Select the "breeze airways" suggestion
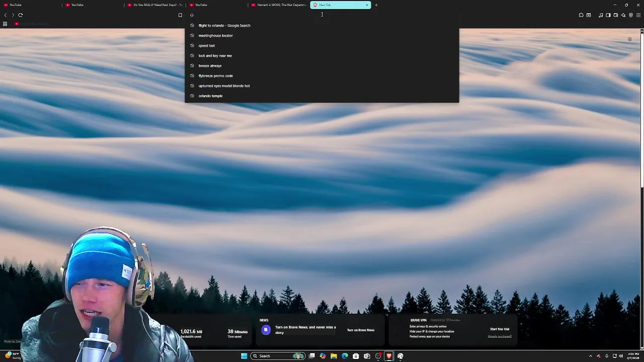The width and height of the screenshot is (644, 362). click(322, 65)
